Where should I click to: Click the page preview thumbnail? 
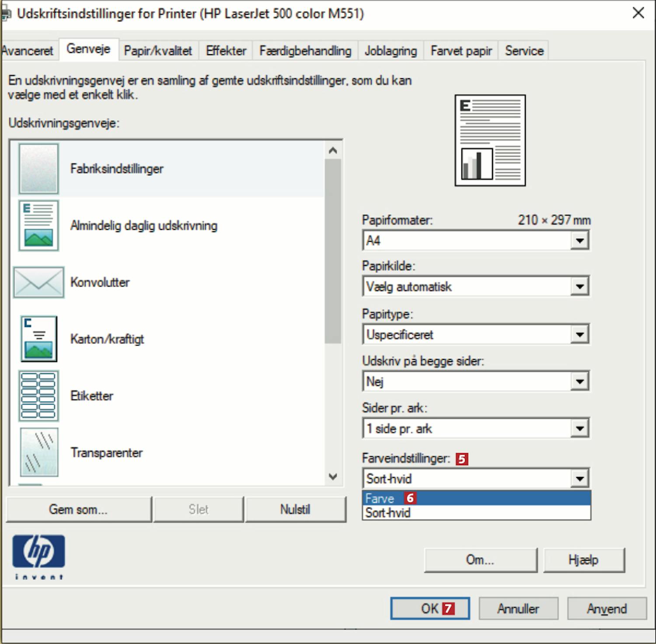point(490,140)
